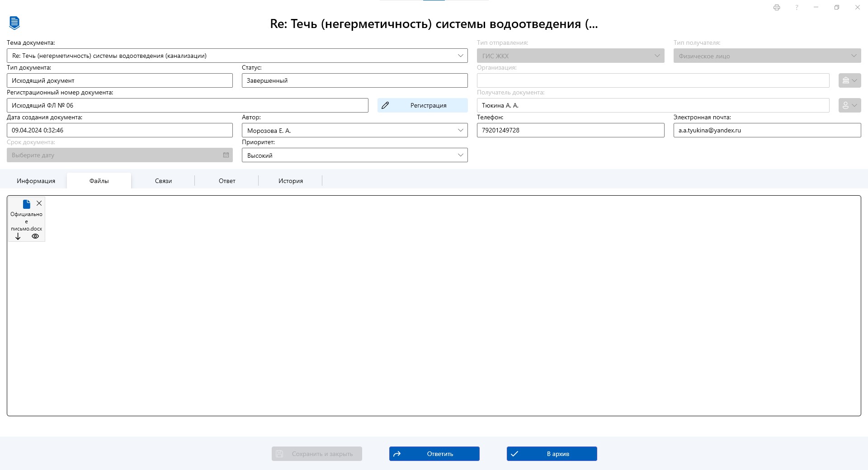Click the Дата создания документа field

(120, 130)
